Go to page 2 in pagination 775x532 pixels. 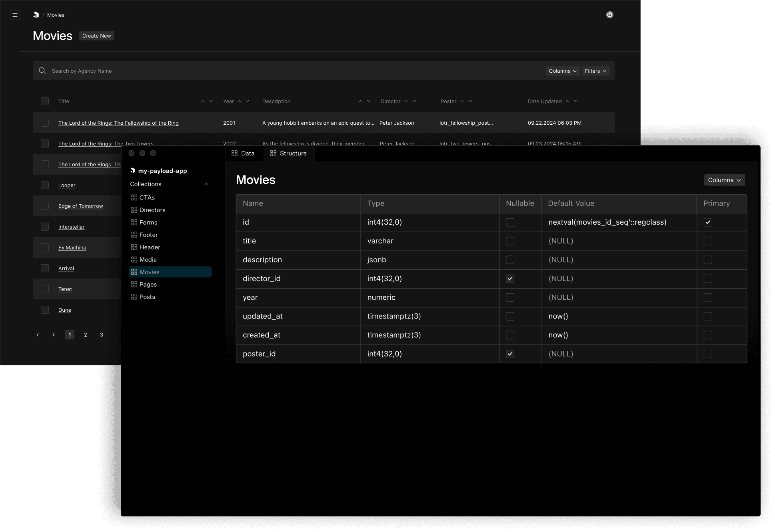point(86,335)
